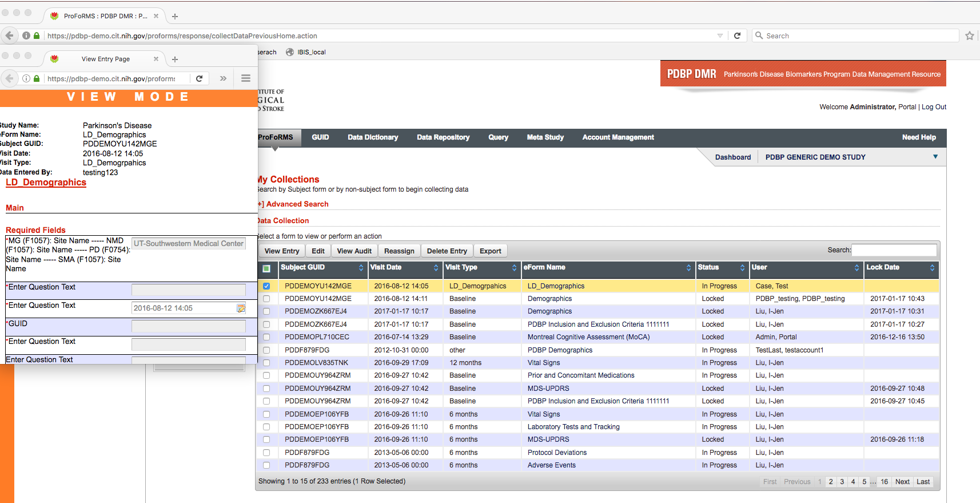
Task: Click the reload icon in View Entry Page window
Action: click(x=199, y=78)
